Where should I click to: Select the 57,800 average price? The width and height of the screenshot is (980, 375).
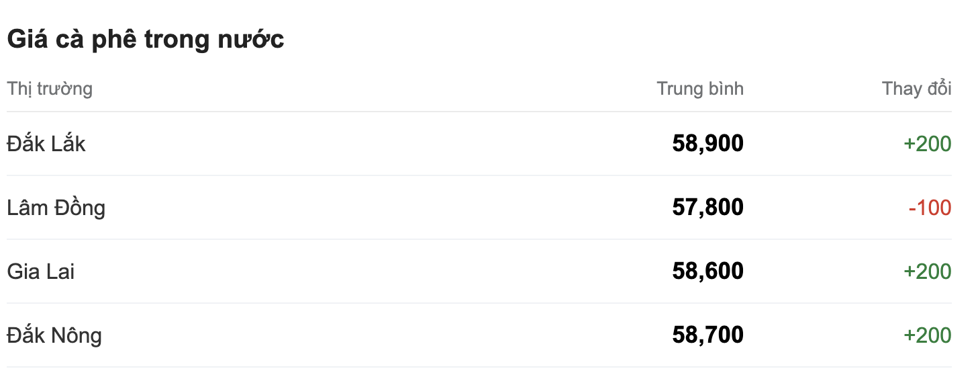point(707,208)
